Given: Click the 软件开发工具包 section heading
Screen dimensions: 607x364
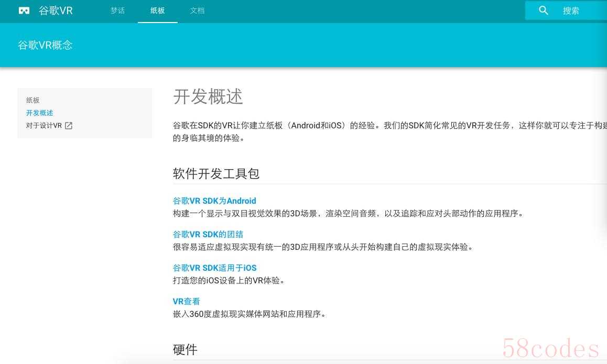Looking at the screenshot, I should [216, 174].
